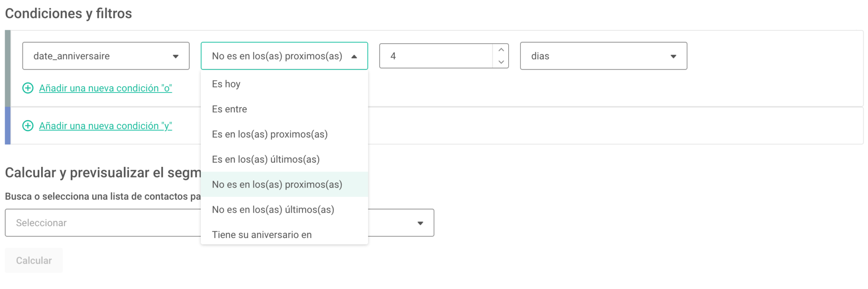The height and width of the screenshot is (289, 868).
Task: Open the dias unit dropdown
Action: pos(604,56)
